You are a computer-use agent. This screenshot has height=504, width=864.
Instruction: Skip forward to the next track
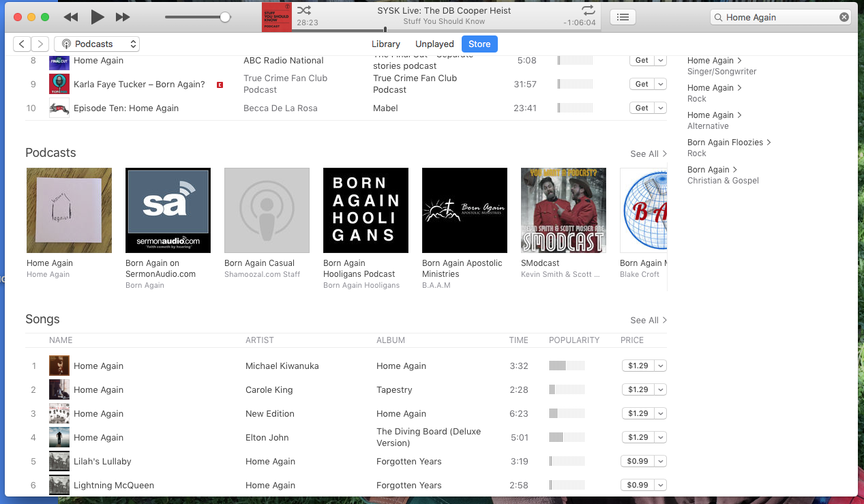[x=123, y=17]
